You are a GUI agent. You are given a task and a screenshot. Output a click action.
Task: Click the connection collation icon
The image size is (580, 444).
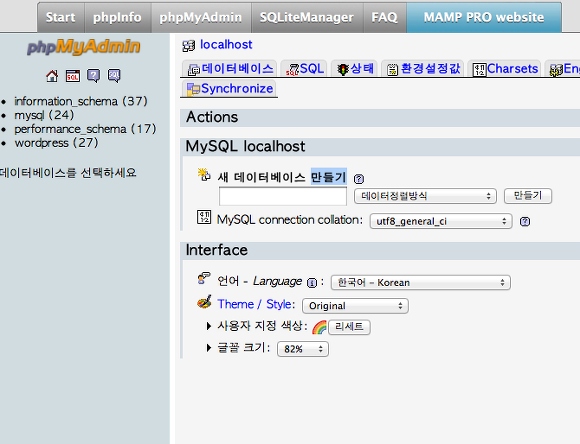pyautogui.click(x=204, y=217)
